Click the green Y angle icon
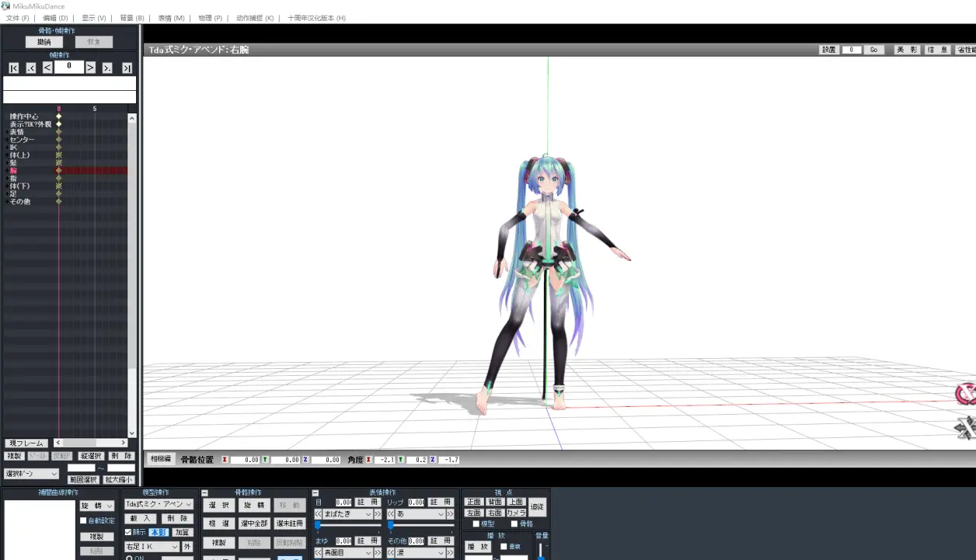Viewport: 976px width, 560px height. [x=400, y=460]
